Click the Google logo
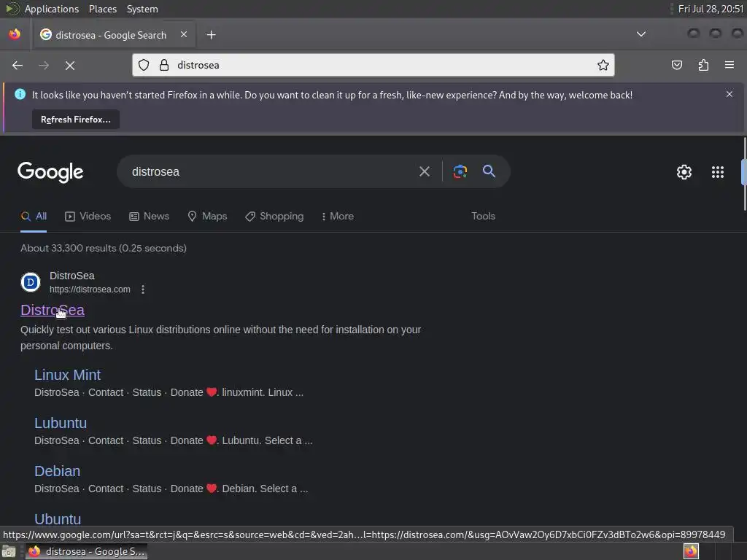The image size is (747, 560). point(50,172)
